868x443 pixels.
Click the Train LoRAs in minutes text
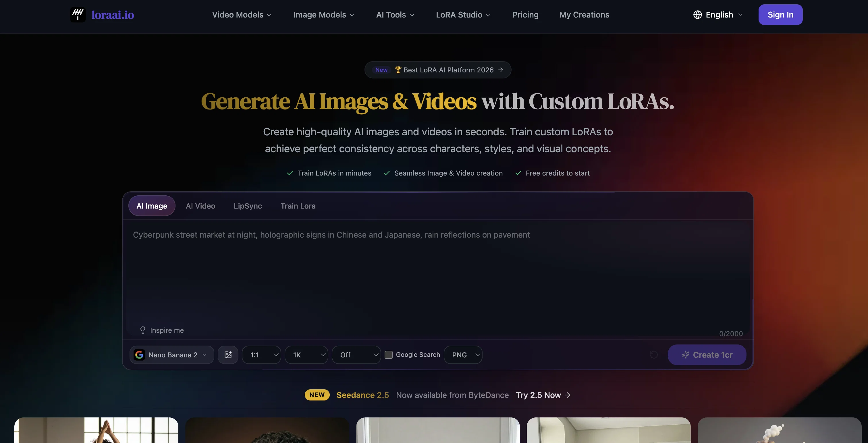click(x=334, y=173)
